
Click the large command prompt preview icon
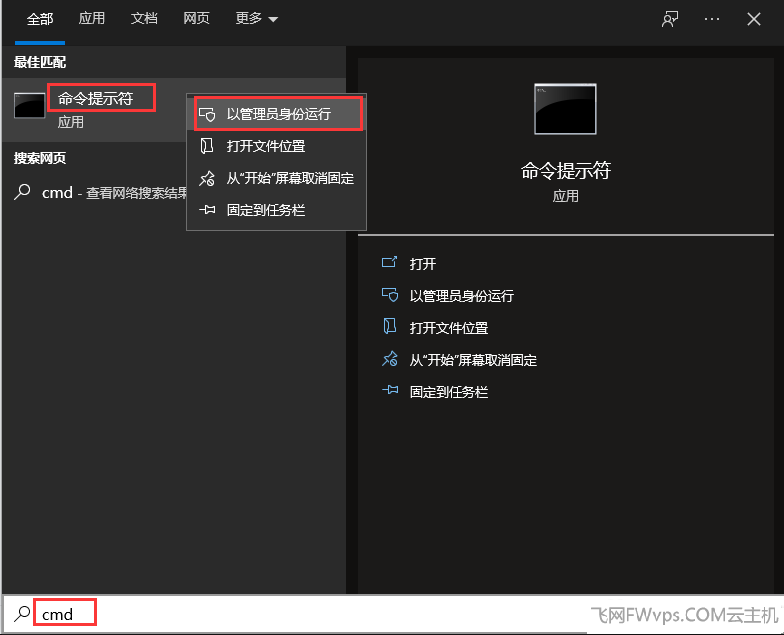(x=565, y=109)
